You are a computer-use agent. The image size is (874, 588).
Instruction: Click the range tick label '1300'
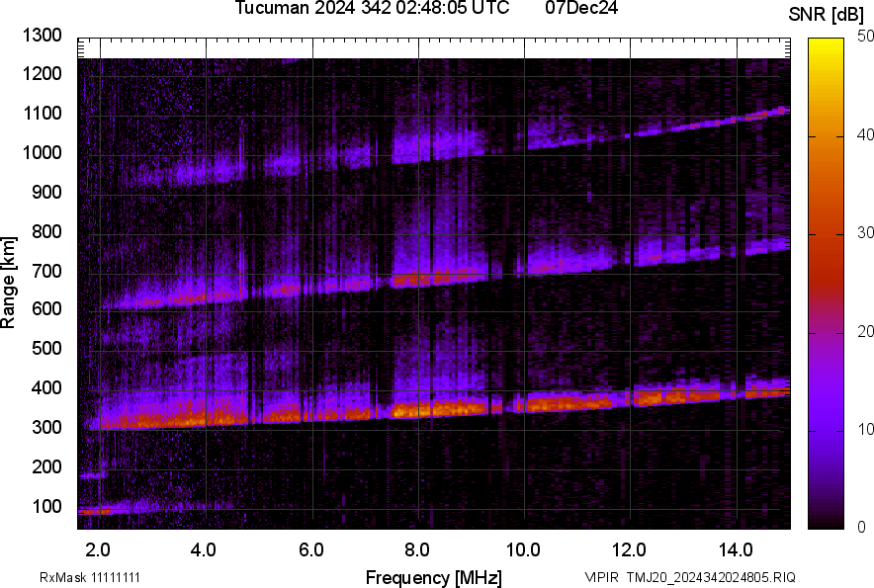(x=43, y=36)
